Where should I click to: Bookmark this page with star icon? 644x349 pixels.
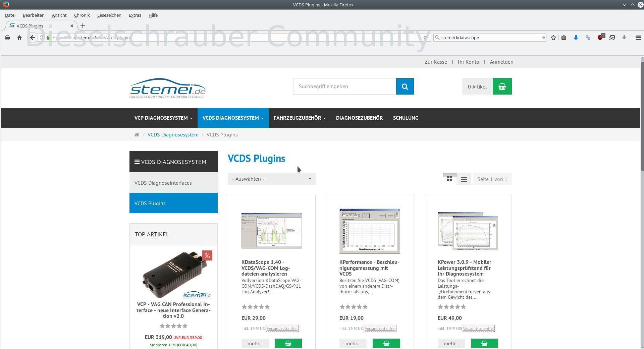point(553,38)
